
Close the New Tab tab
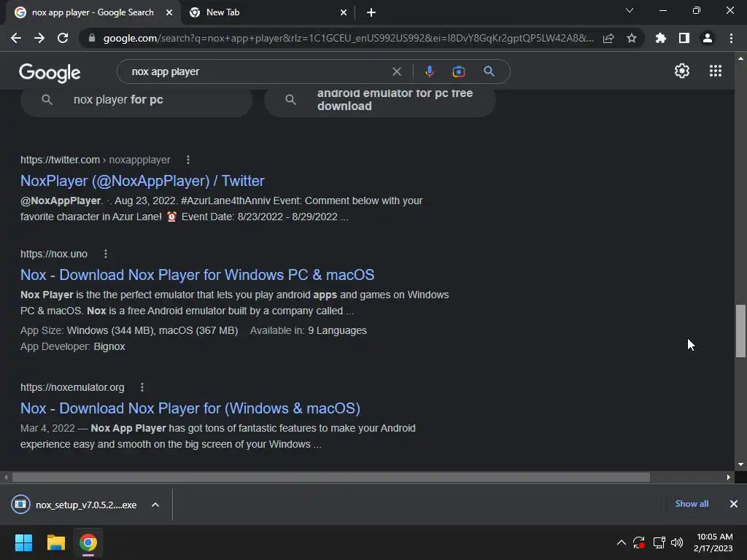click(x=344, y=12)
